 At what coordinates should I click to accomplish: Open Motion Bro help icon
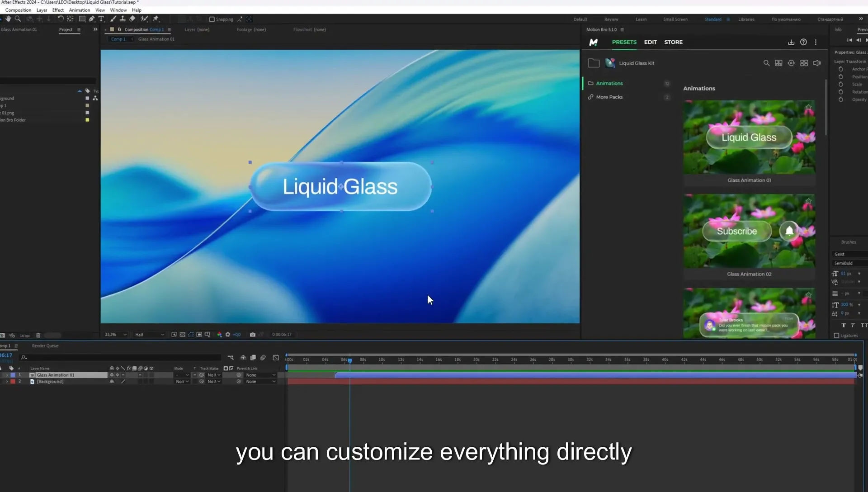point(803,42)
